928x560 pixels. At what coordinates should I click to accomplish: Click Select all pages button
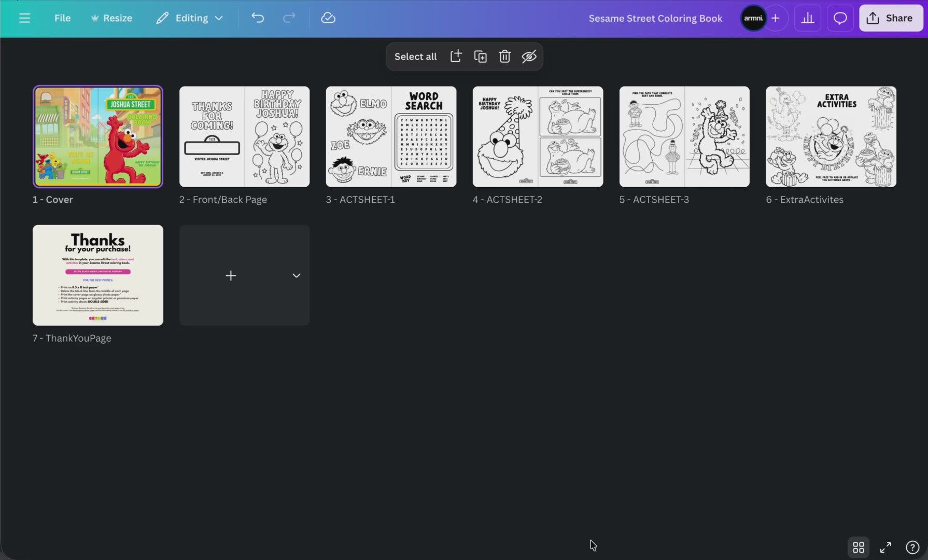(x=415, y=57)
